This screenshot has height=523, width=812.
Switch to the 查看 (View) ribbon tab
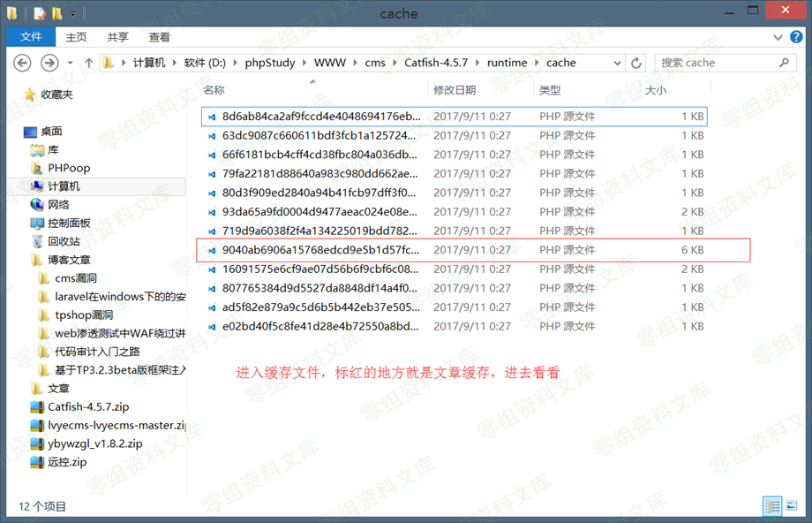(x=160, y=37)
